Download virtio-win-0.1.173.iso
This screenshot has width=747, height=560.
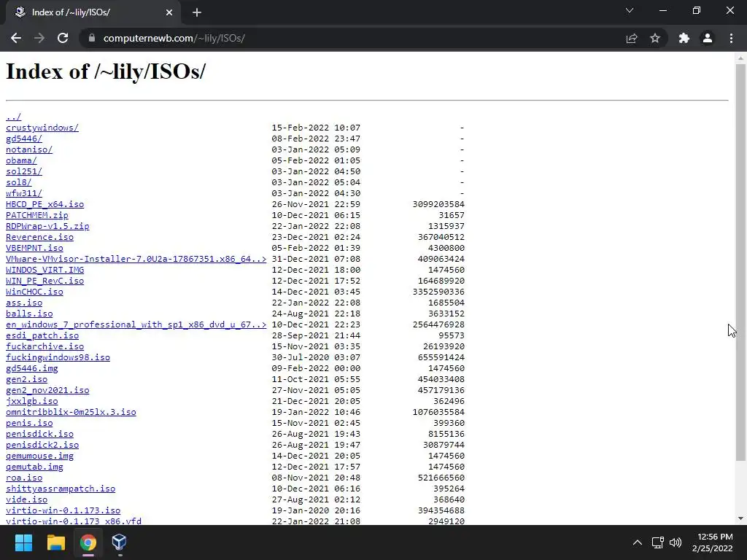(x=63, y=511)
